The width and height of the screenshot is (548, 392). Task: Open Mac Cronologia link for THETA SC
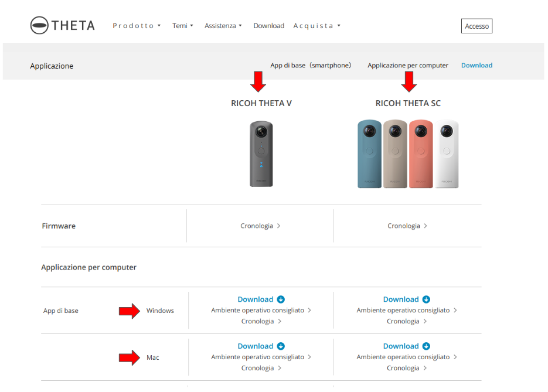tap(406, 368)
